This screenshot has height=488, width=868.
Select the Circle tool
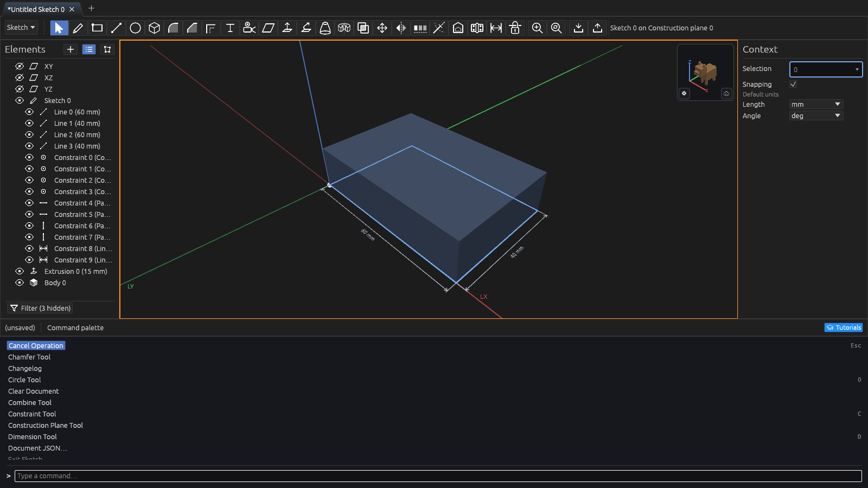coord(135,28)
